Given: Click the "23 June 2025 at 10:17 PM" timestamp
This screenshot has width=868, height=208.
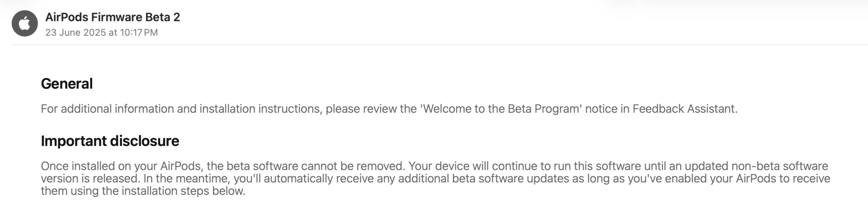Looking at the screenshot, I should point(101,33).
